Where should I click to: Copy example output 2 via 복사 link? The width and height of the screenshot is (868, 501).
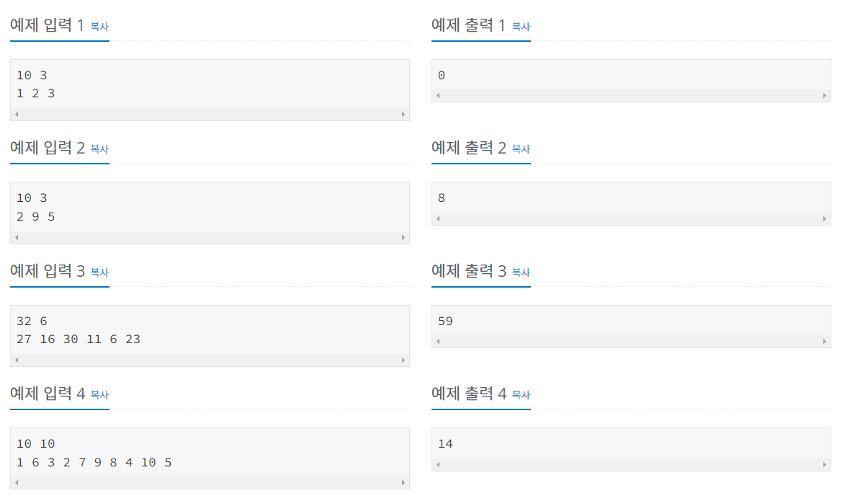521,149
